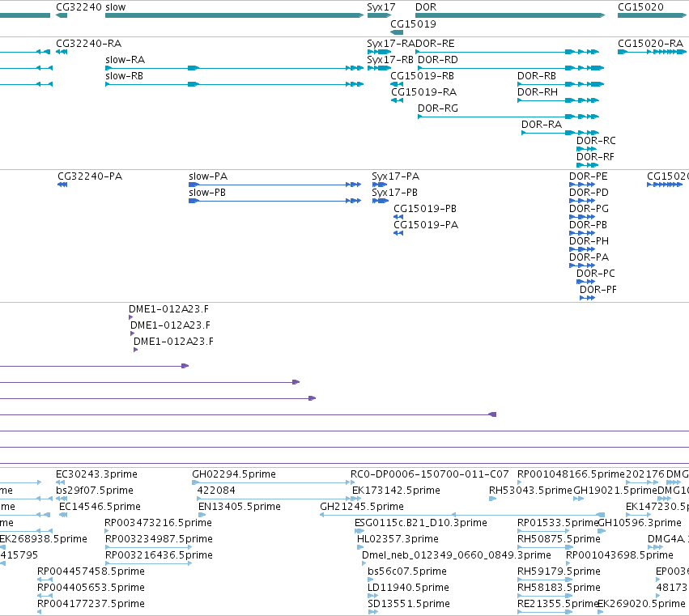Open the bs29f07.5prime EST label
This screenshot has height=616, width=689.
click(x=95, y=491)
